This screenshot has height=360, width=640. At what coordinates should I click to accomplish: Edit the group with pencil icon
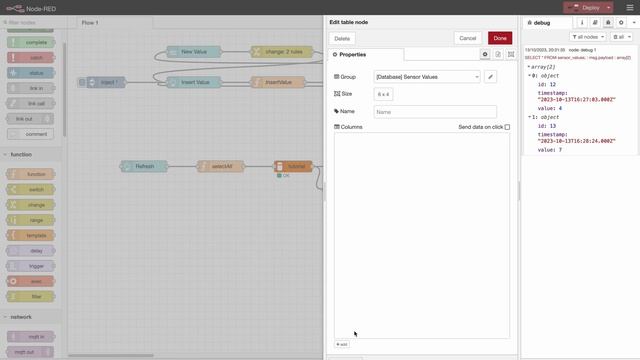pos(490,77)
